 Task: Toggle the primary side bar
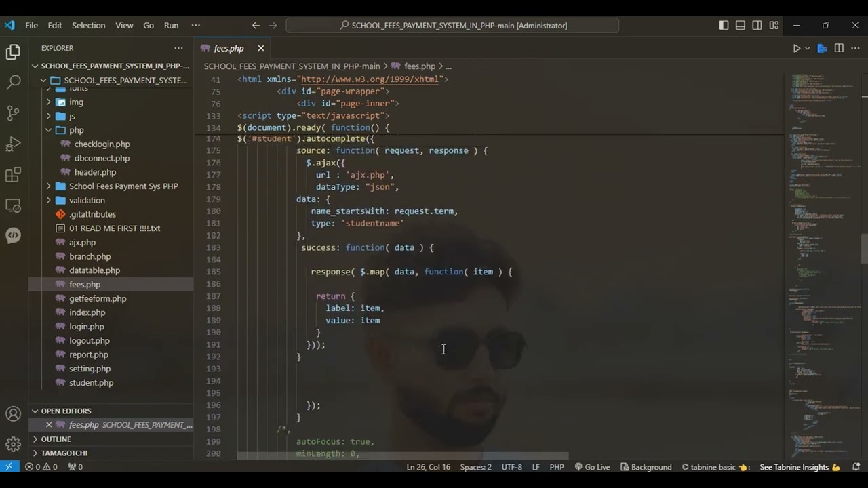(724, 25)
